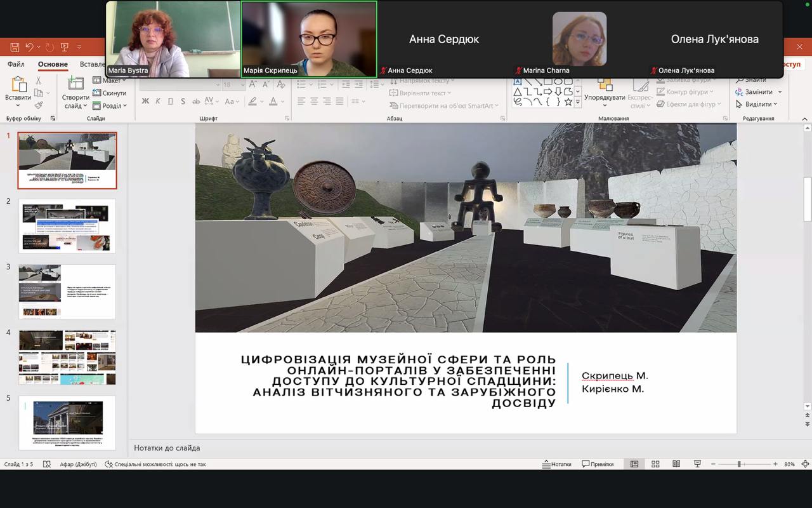Viewport: 812px width, 508px height.
Task: Click the Скинути reset button
Action: [x=110, y=93]
